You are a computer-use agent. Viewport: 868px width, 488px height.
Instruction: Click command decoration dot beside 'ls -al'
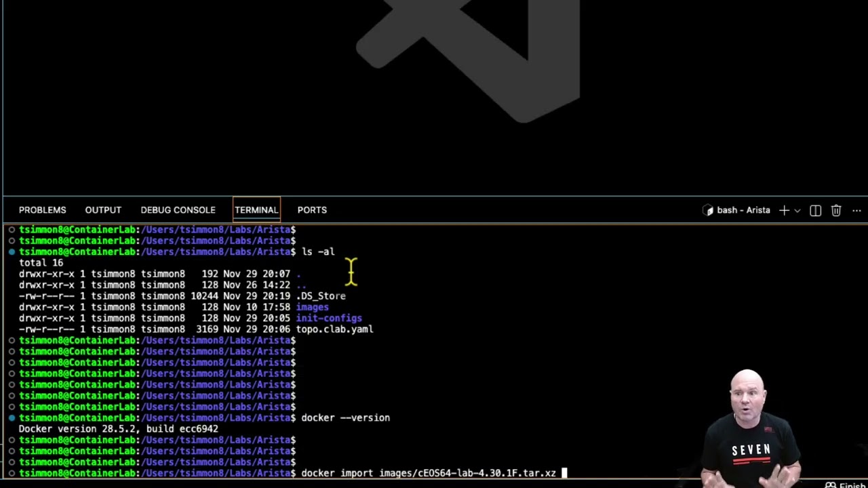point(12,251)
